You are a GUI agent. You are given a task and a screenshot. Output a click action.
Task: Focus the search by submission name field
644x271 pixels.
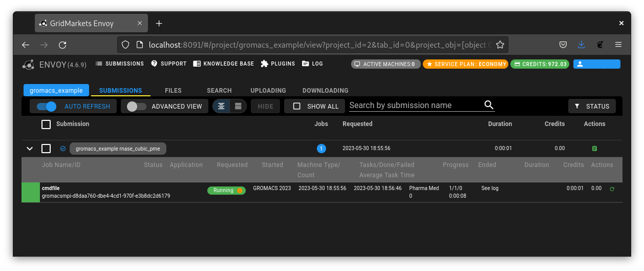pos(415,106)
